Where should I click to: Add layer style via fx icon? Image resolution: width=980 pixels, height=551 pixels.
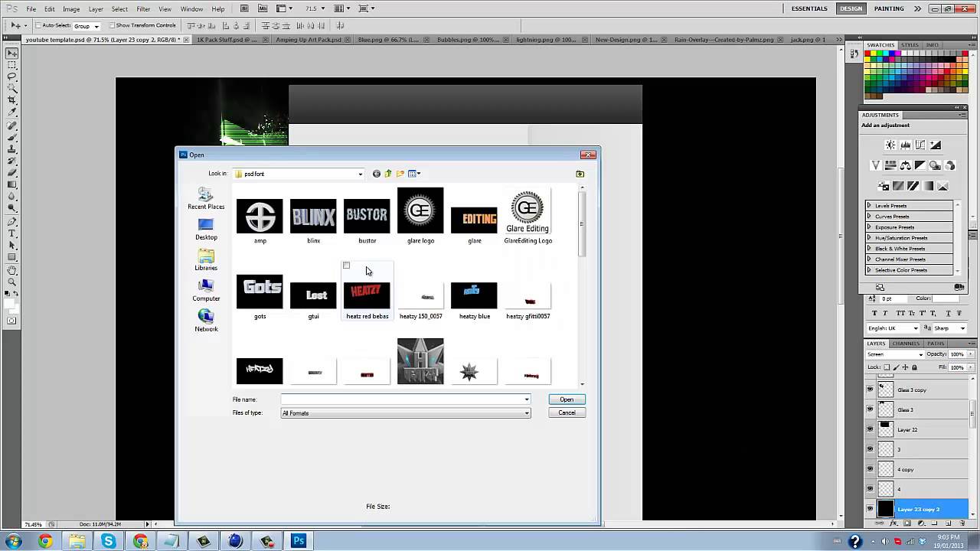click(x=894, y=523)
